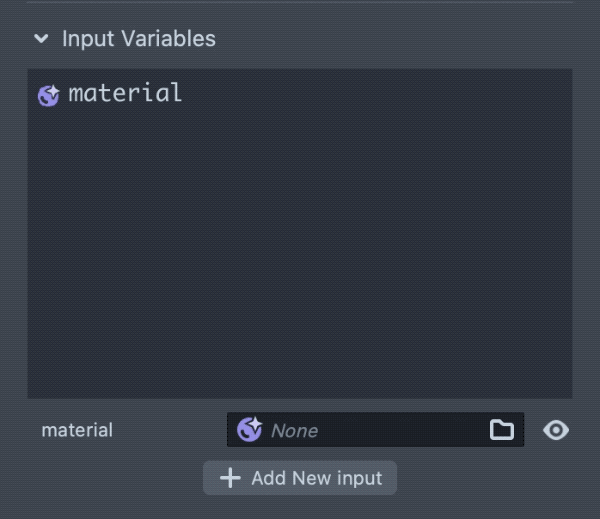Click the empty area of variables list

tap(300, 250)
